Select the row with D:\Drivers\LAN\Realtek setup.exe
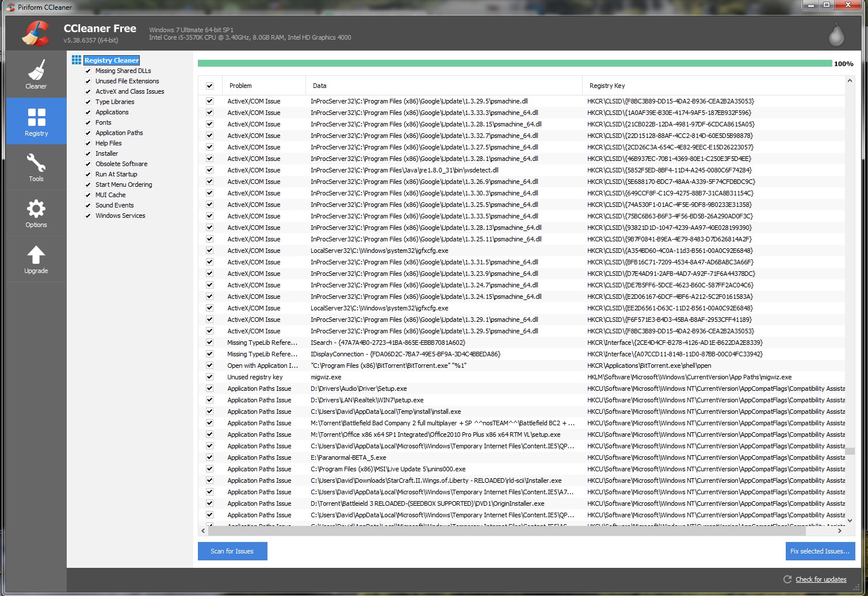The width and height of the screenshot is (868, 596). click(522, 400)
